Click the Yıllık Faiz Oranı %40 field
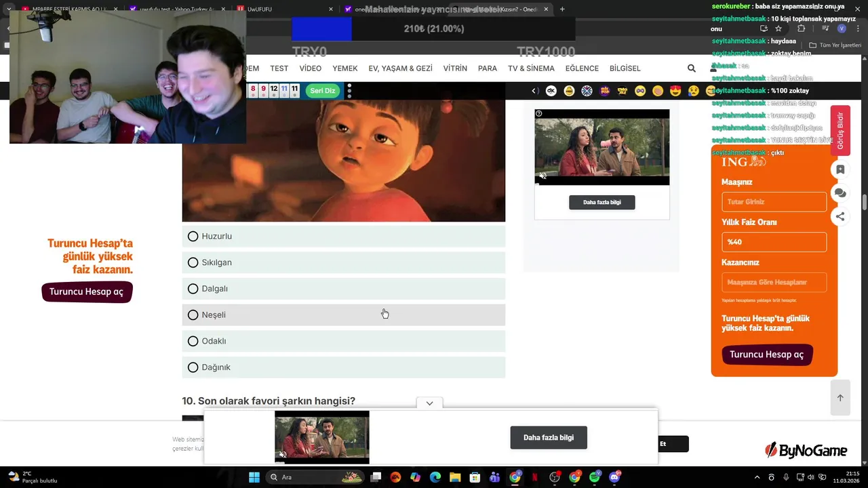 (x=774, y=242)
